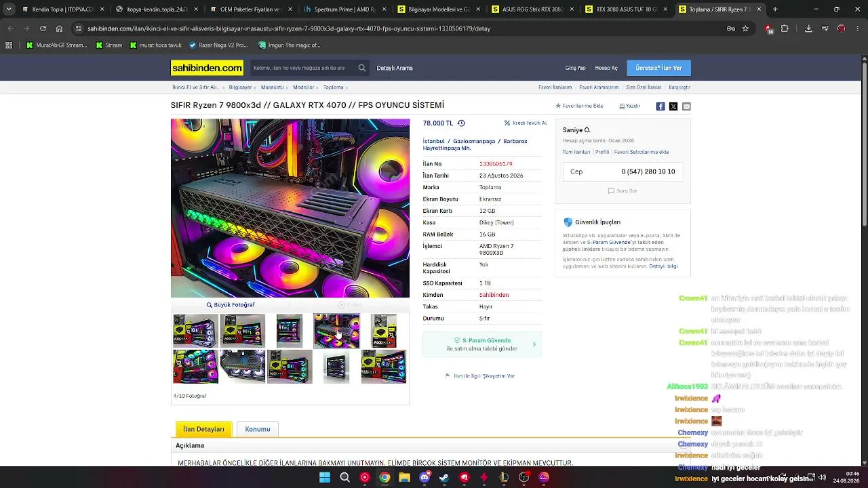Screen dimensions: 868x488
Task: Open File Explorer from the taskbar
Action: [x=404, y=477]
